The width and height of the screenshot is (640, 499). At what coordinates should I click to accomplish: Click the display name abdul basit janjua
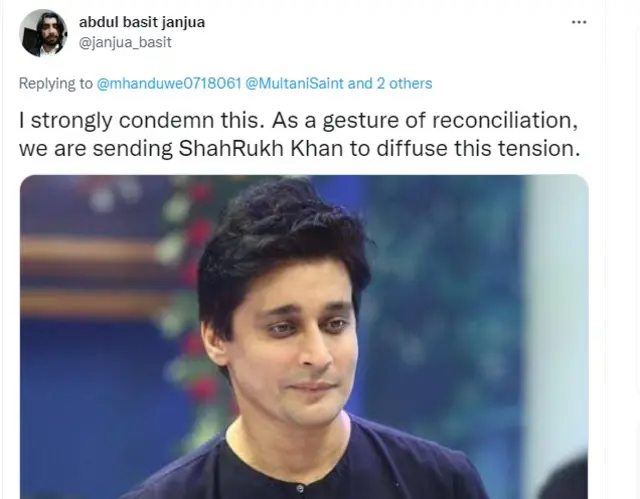142,22
